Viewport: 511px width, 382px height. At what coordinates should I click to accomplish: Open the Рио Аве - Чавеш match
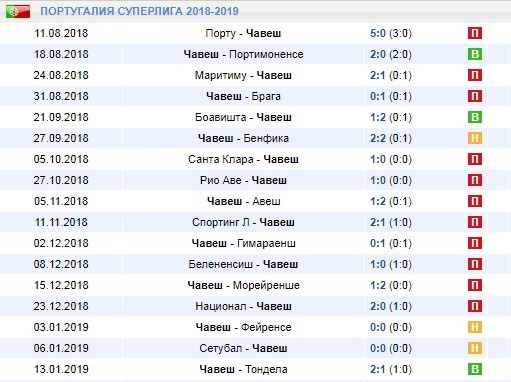243,180
